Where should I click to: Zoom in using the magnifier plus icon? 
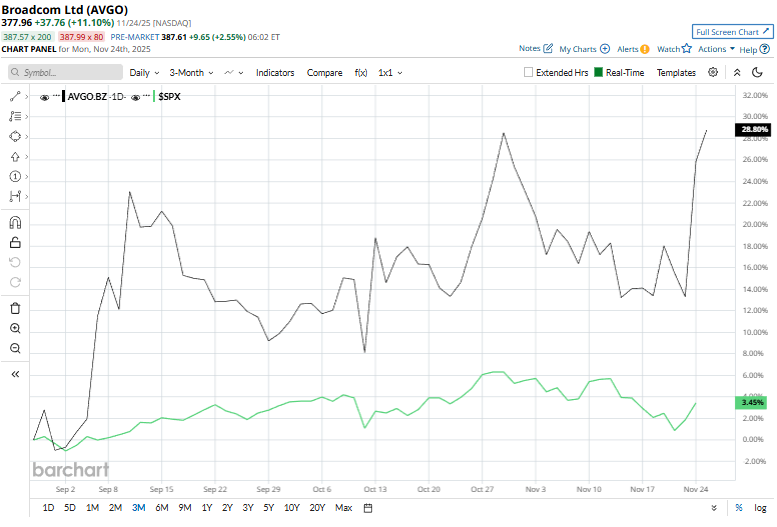(15, 328)
